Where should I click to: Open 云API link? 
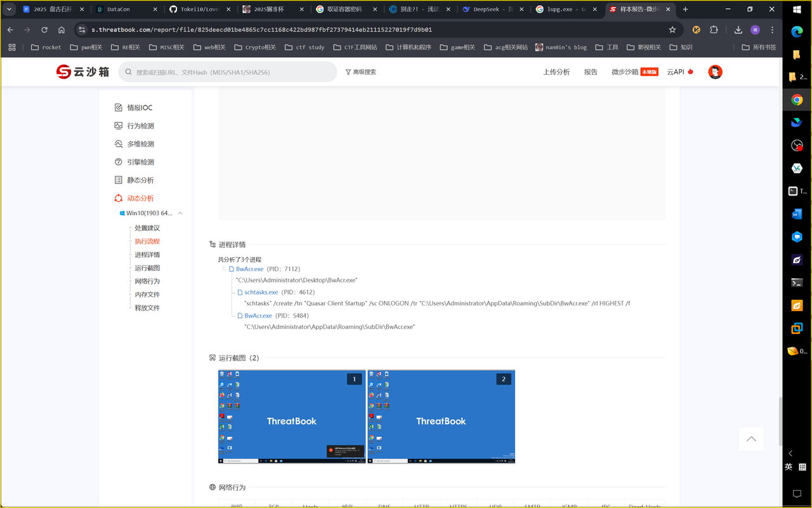pos(680,72)
